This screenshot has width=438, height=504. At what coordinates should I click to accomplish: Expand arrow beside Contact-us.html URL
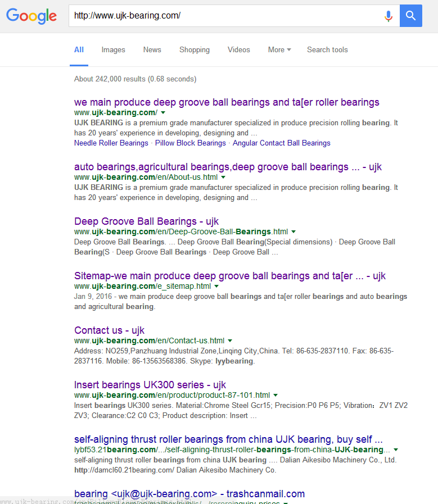click(230, 340)
